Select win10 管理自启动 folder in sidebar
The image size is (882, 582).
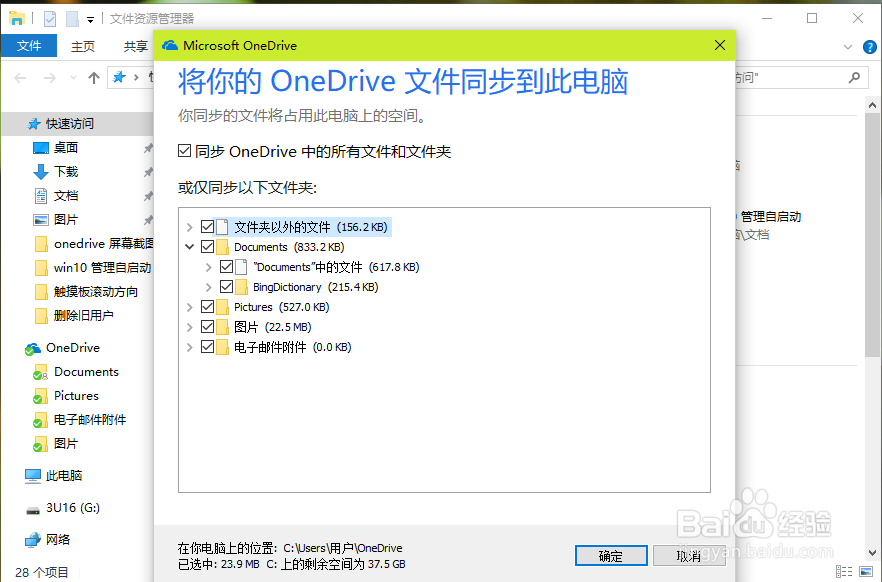pos(102,268)
